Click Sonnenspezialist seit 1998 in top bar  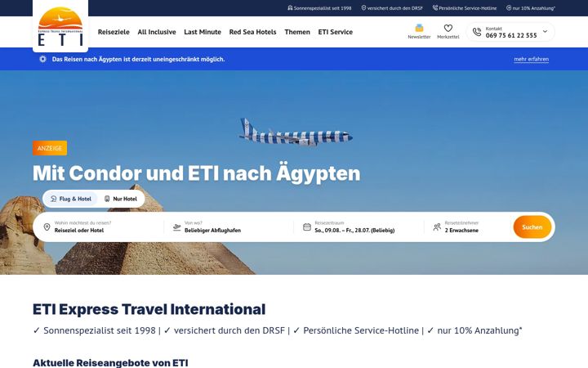click(323, 8)
